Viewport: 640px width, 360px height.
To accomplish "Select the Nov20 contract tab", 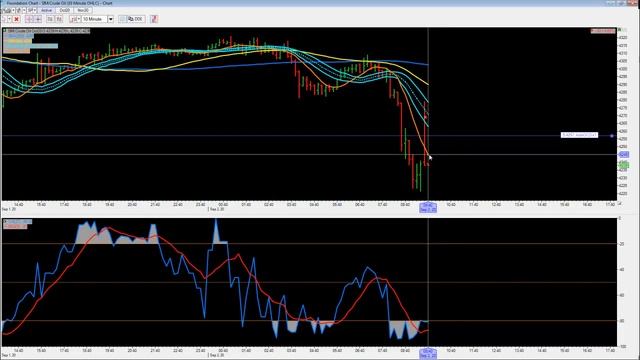I will pyautogui.click(x=83, y=10).
